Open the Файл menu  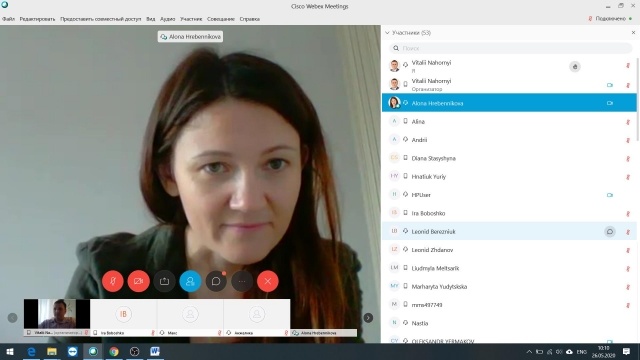[8, 19]
